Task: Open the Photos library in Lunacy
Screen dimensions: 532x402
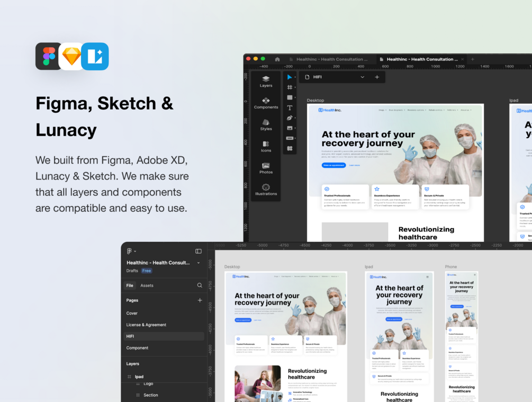Action: point(266,168)
